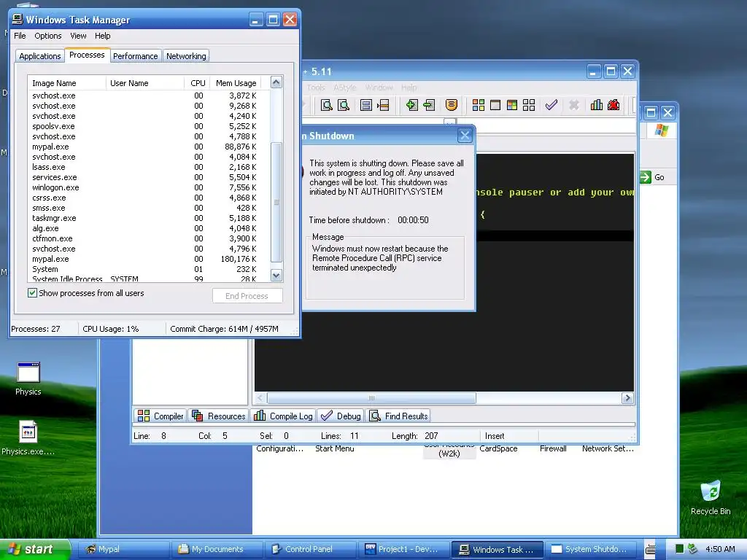Select the Physics desktop icon
This screenshot has width=747, height=560.
point(28,379)
